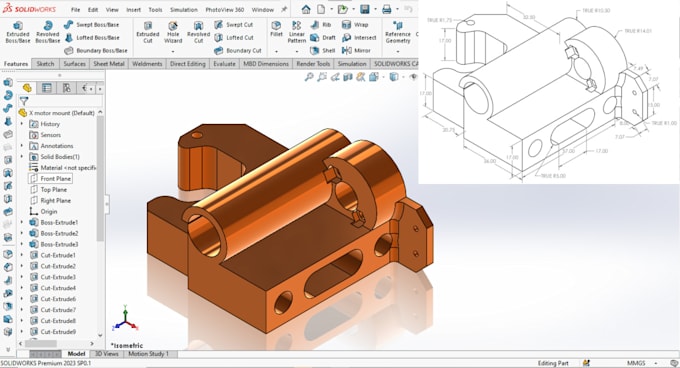
Task: Switch to the MBD Dimensions tab
Action: (266, 64)
